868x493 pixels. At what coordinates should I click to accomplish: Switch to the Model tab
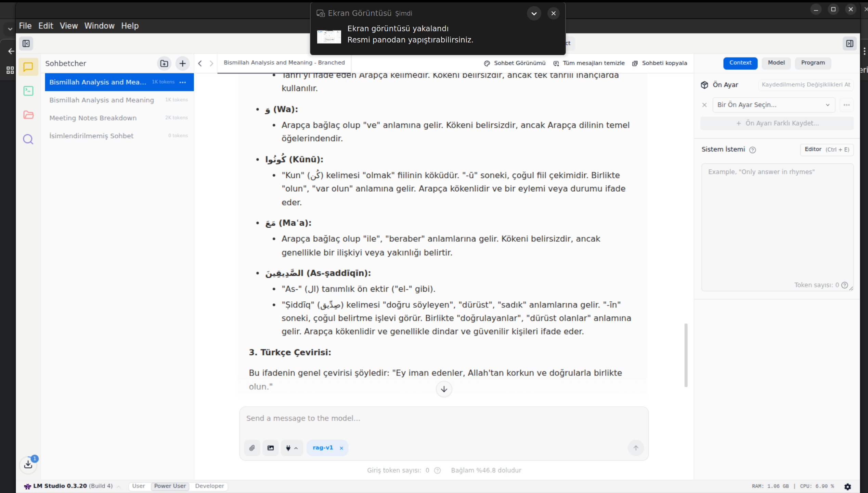(776, 63)
